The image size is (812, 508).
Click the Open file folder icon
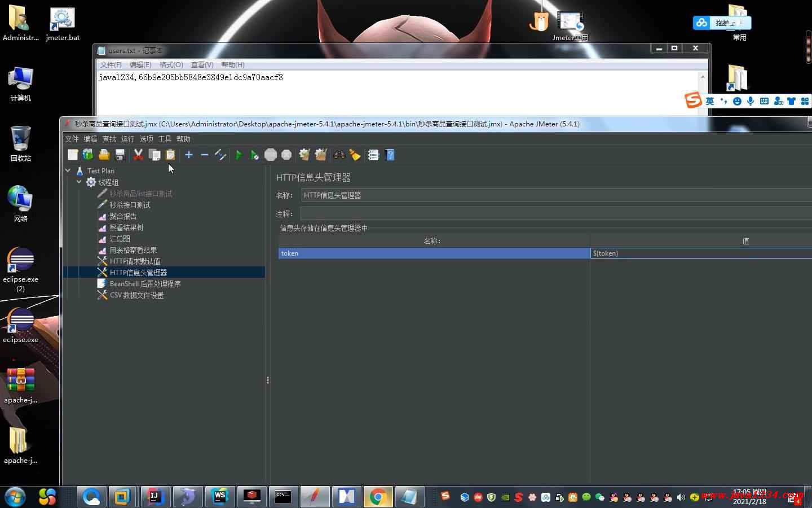[x=104, y=155]
